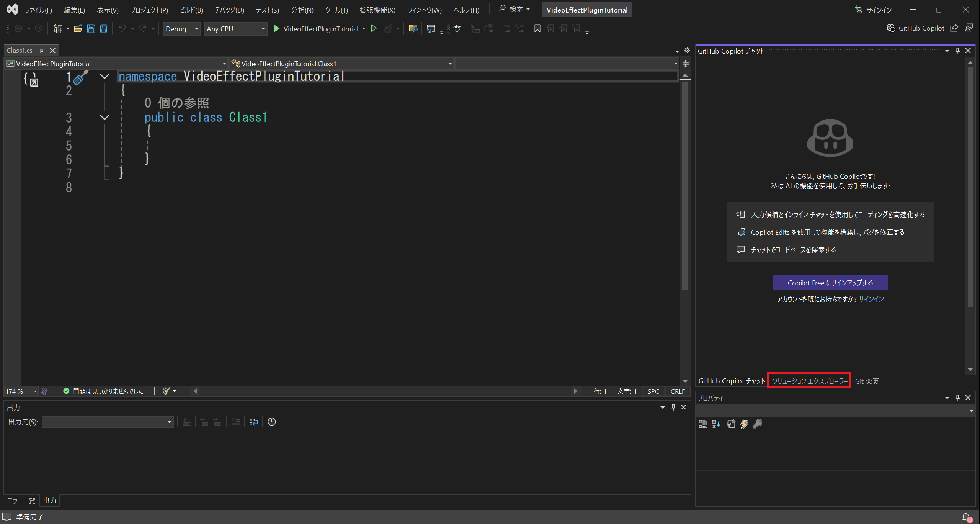Click the Save All toolbar icon
980x524 pixels.
pos(104,29)
